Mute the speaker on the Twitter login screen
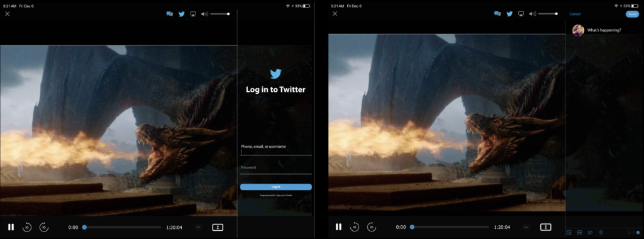The width and height of the screenshot is (644, 239). [x=204, y=14]
